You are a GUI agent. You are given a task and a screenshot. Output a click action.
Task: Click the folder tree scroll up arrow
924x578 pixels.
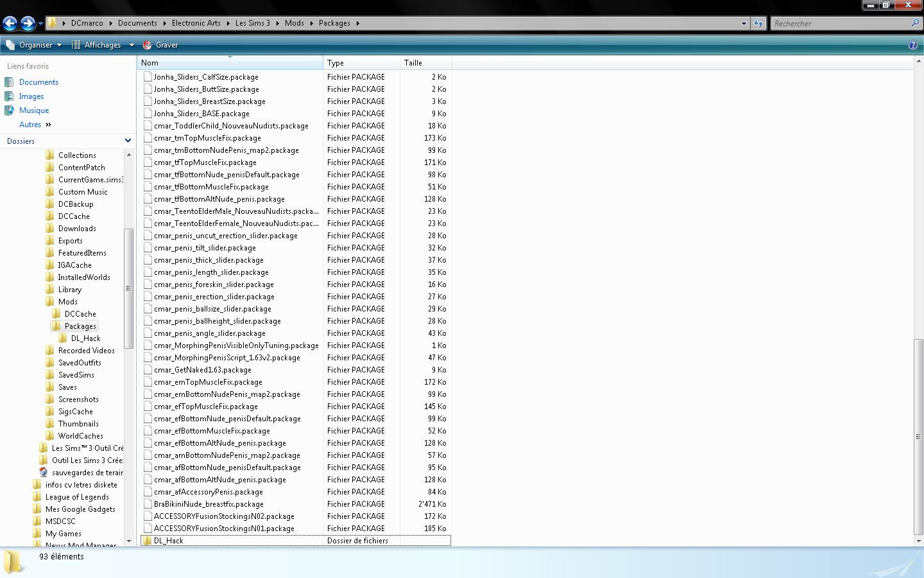click(128, 155)
